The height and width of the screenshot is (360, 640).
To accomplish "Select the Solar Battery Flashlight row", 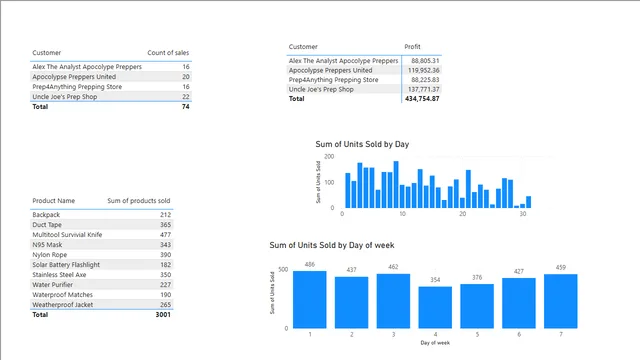I will tap(102, 264).
